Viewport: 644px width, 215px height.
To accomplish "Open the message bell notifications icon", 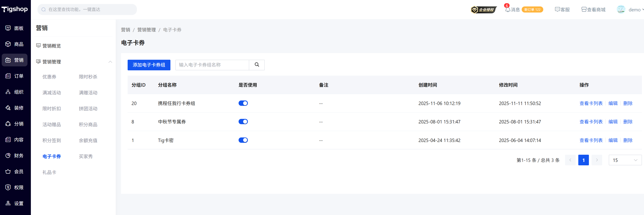I will (x=507, y=10).
